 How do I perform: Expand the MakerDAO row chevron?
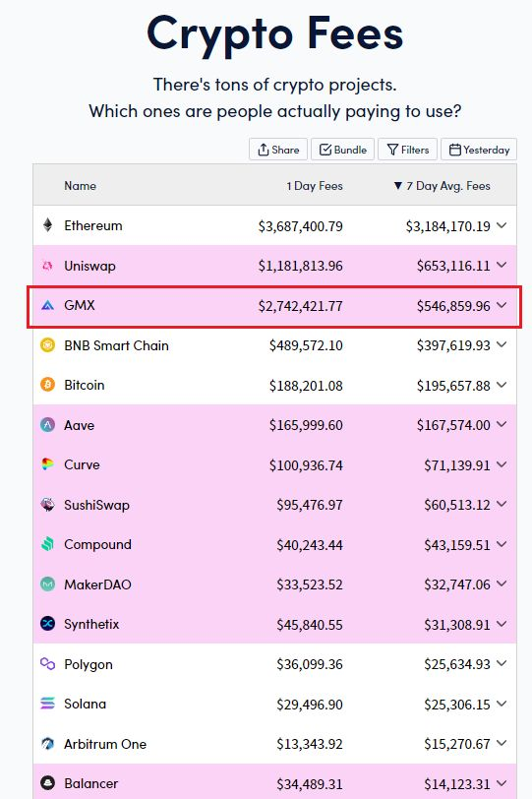pyautogui.click(x=502, y=584)
